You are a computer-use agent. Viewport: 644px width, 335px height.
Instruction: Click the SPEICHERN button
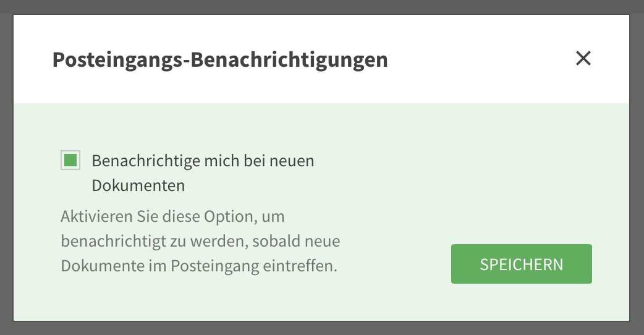[x=521, y=264]
